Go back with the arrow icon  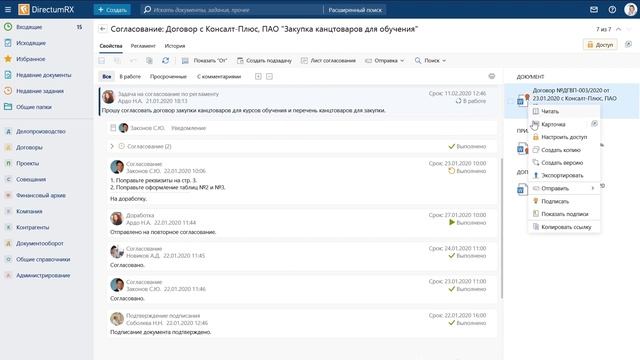102,29
